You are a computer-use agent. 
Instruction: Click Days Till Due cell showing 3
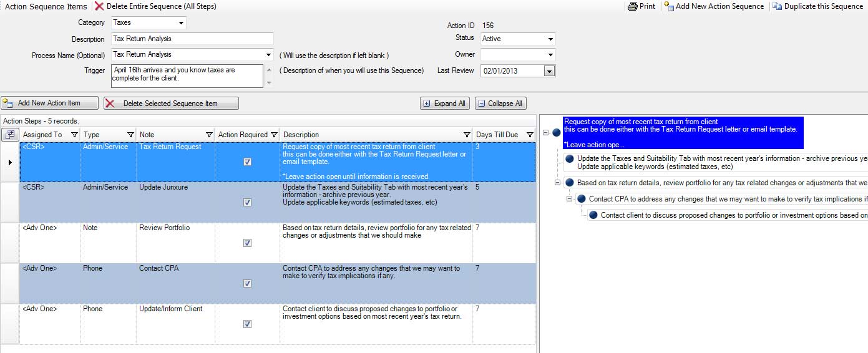coord(504,162)
